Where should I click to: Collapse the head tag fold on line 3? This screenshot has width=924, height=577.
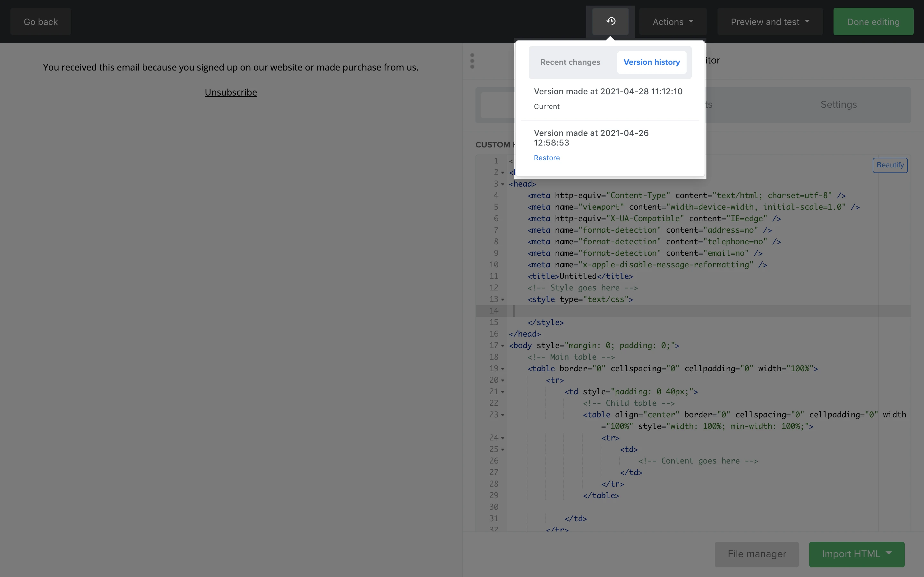pyautogui.click(x=503, y=184)
